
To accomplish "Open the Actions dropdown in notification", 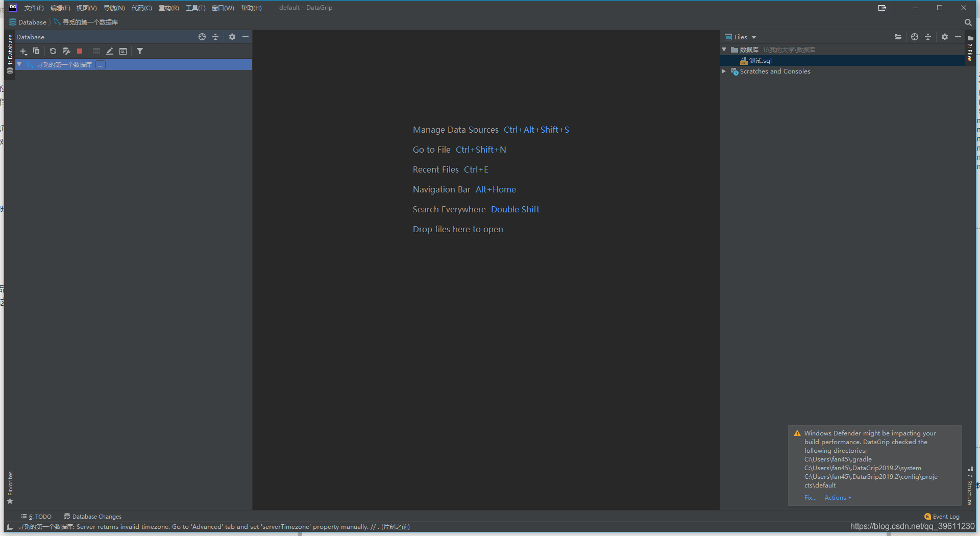I will [x=838, y=498].
